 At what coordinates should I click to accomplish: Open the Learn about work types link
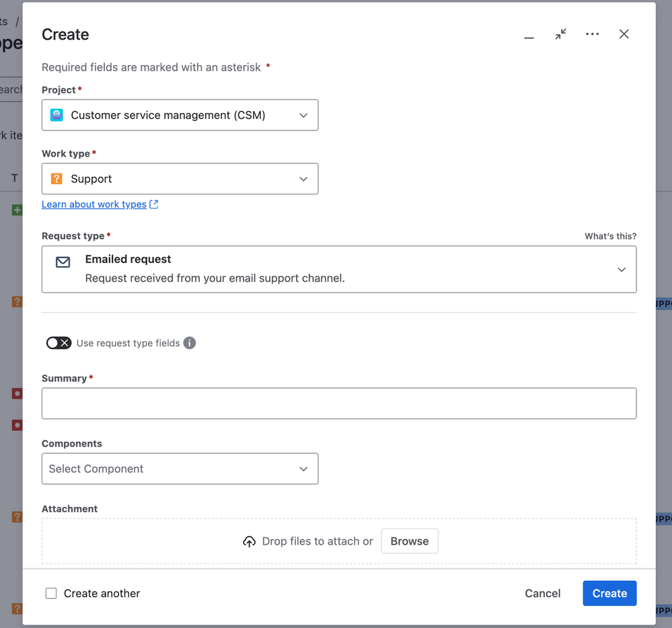tap(94, 204)
